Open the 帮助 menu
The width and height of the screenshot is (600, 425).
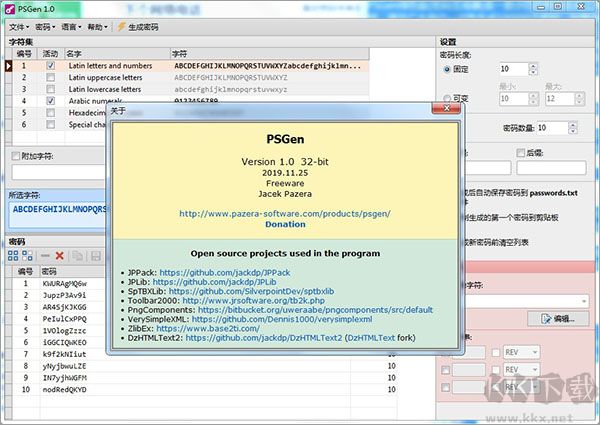(x=97, y=27)
